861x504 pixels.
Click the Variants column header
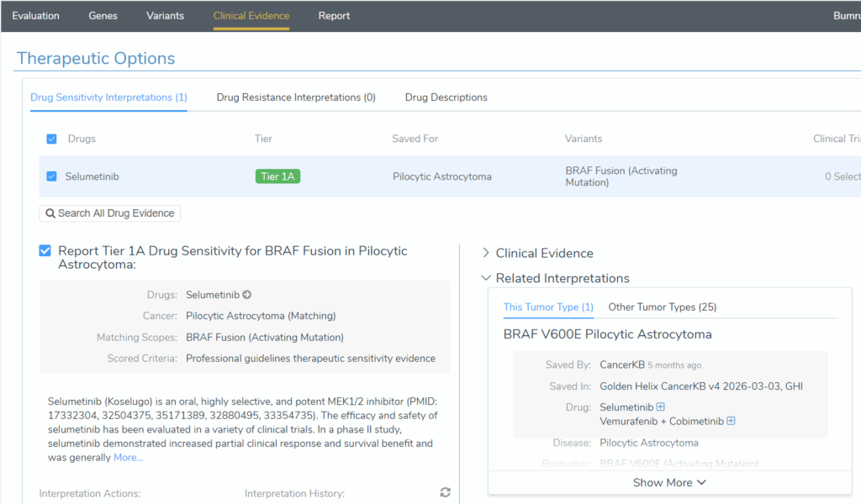click(584, 139)
